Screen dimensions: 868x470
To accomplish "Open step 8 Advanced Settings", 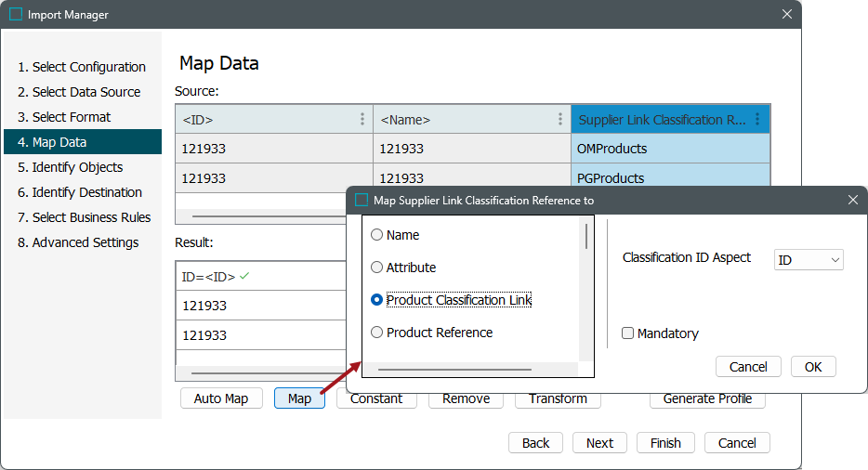I will (x=78, y=242).
